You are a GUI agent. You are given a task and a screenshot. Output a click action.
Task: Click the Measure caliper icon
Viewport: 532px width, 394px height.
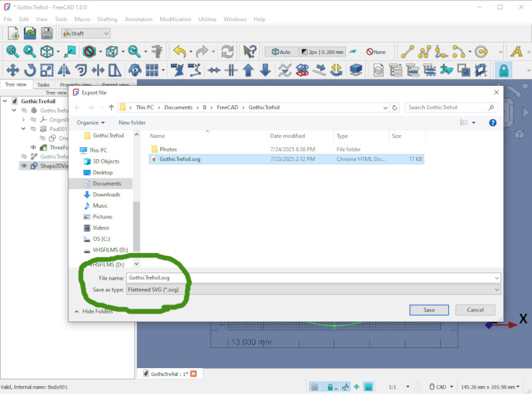(157, 52)
